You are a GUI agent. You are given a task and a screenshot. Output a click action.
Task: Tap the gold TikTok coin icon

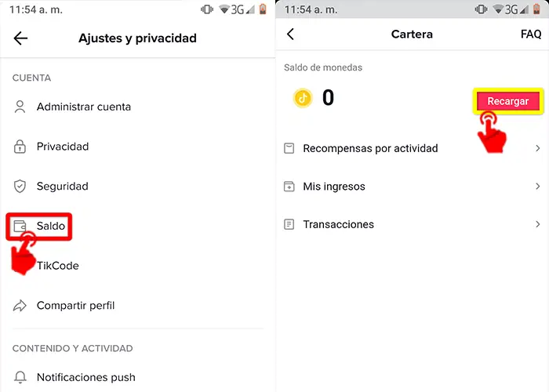coord(303,98)
